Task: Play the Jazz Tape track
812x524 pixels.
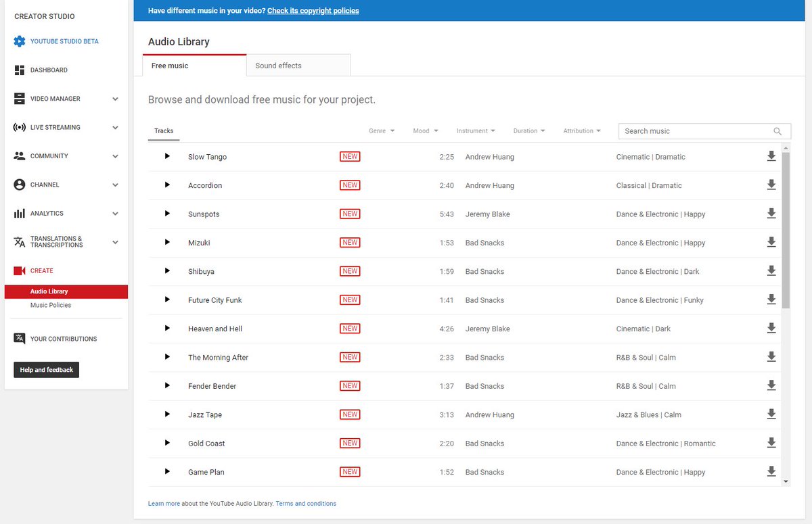Action: 167,414
